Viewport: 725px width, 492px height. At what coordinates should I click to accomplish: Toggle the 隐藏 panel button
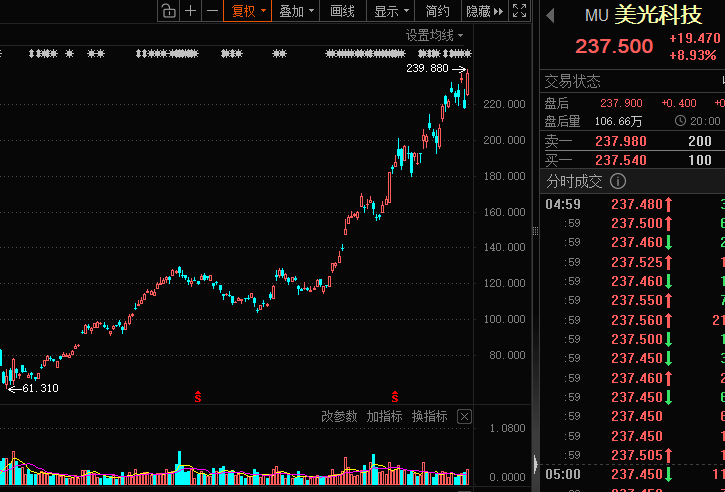click(483, 11)
